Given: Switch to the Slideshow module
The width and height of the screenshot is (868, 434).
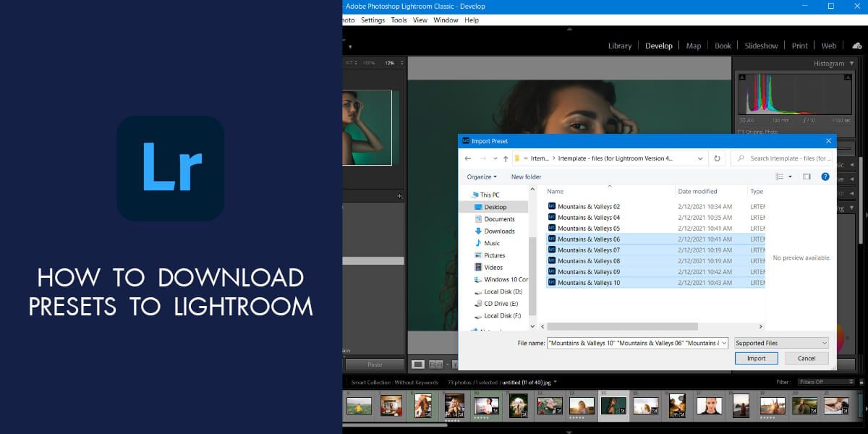Looking at the screenshot, I should pyautogui.click(x=762, y=46).
